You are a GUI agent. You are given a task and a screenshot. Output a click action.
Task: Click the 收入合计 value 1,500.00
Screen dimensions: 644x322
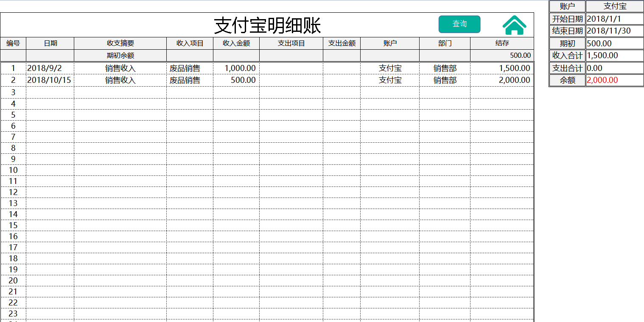tap(615, 56)
